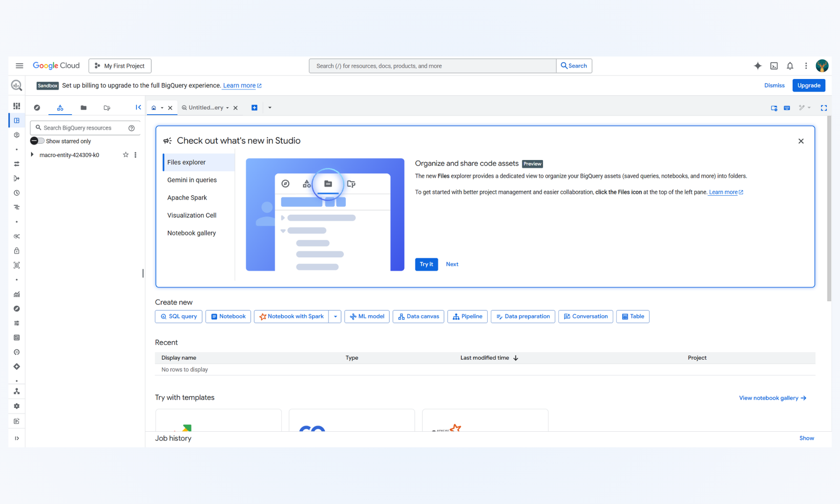Activate Cloud Shell terminal icon
Image resolution: width=840 pixels, height=504 pixels.
pyautogui.click(x=774, y=66)
